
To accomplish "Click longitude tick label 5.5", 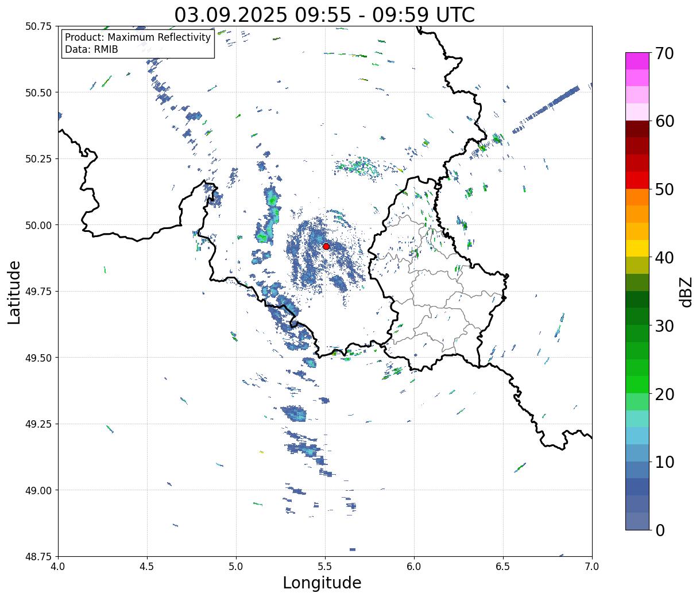I will (x=325, y=567).
